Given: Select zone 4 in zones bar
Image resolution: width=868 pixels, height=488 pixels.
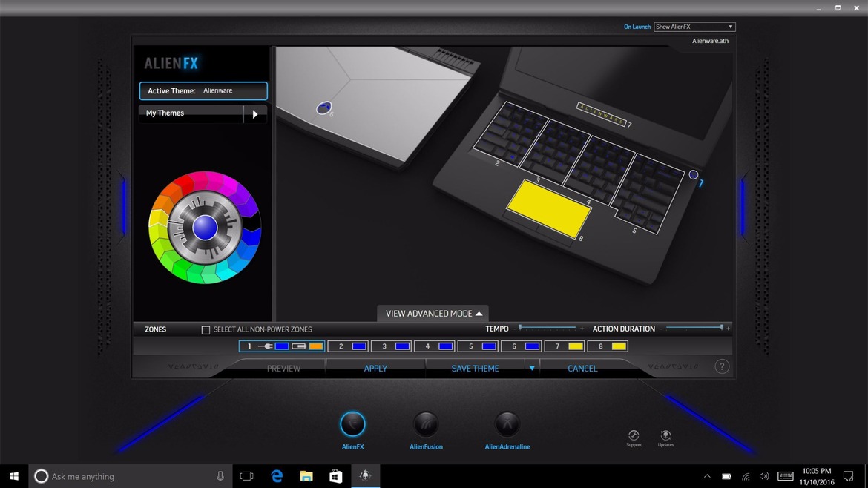Looking at the screenshot, I should point(435,346).
